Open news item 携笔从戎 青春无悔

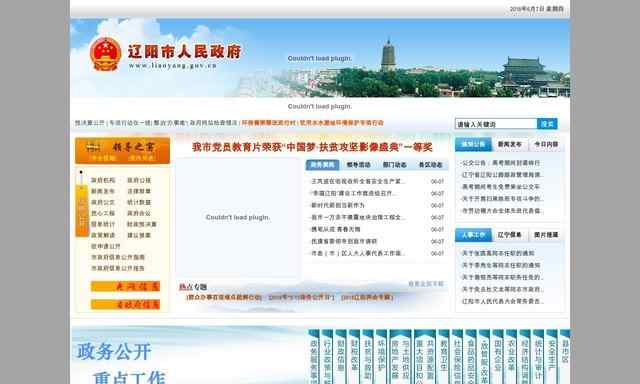pyautogui.click(x=336, y=229)
